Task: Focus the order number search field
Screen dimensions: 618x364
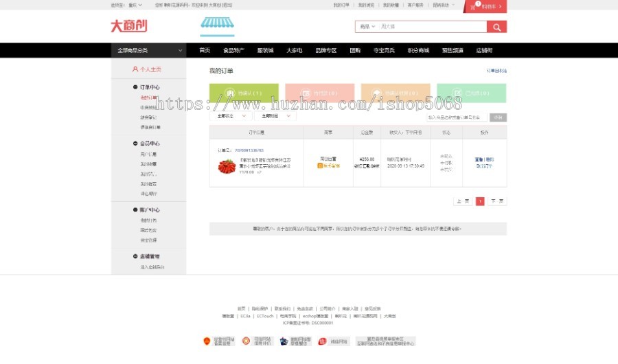Action: (x=457, y=117)
